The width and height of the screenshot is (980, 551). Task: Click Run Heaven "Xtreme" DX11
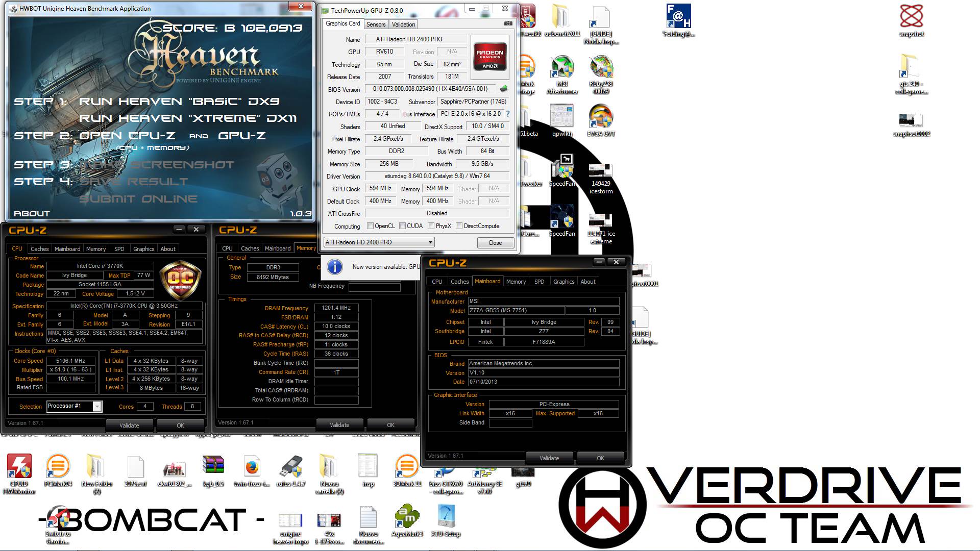(187, 118)
